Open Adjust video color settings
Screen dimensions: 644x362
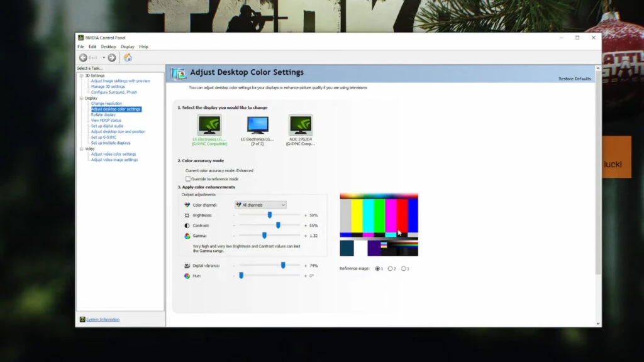coord(113,154)
